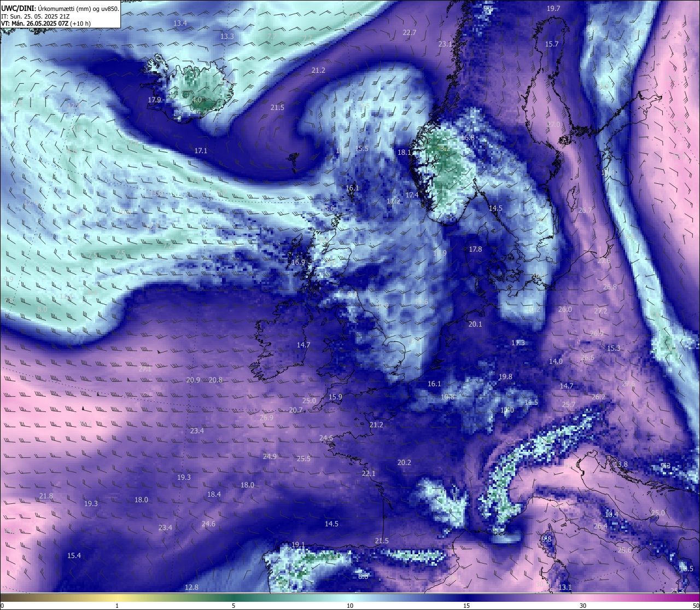This screenshot has width=700, height=610.
Task: Click the 20.8 value in the Atlantic
Action: [x=215, y=380]
